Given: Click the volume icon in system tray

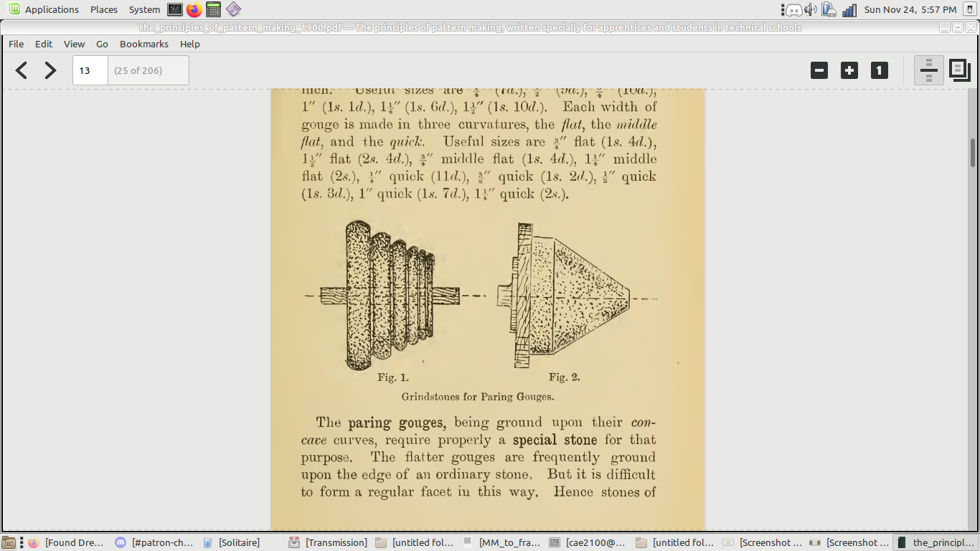Looking at the screenshot, I should tap(811, 9).
